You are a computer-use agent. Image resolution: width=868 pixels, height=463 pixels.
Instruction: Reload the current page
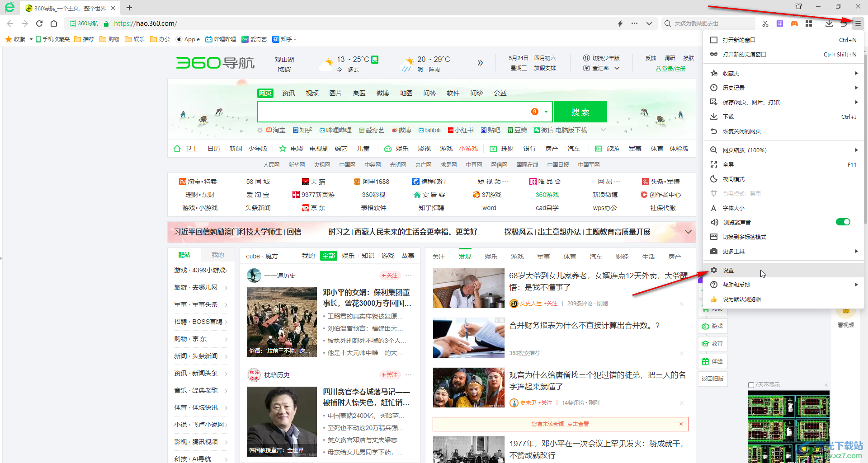tap(39, 23)
